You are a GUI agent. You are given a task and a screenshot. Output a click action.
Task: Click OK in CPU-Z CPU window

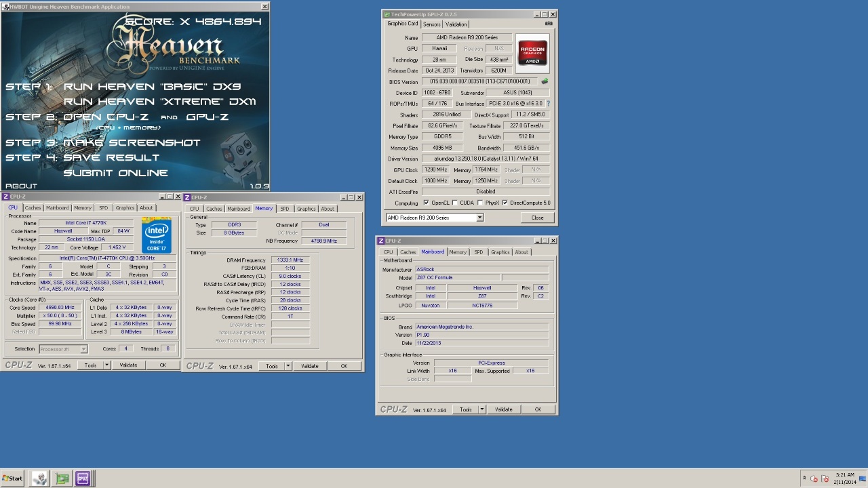163,365
